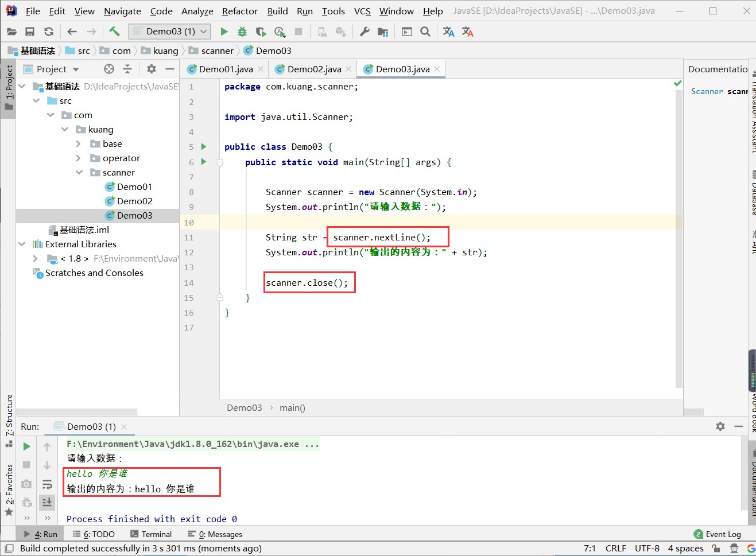Open the Event Log
The width and height of the screenshot is (756, 556).
718,534
